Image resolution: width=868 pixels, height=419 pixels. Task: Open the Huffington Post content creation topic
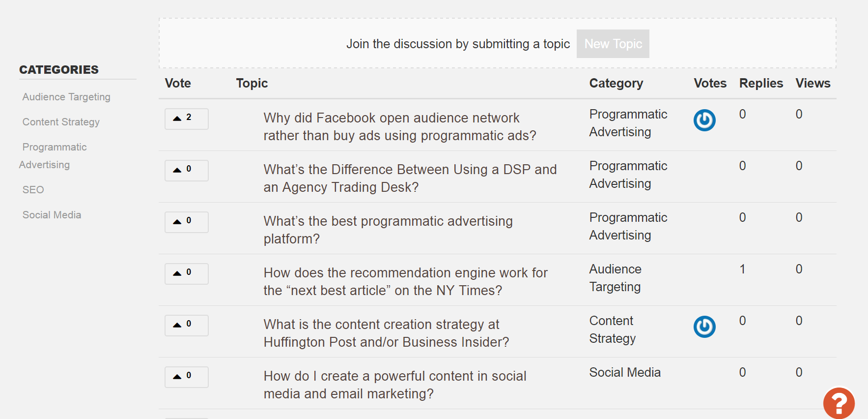(x=386, y=333)
